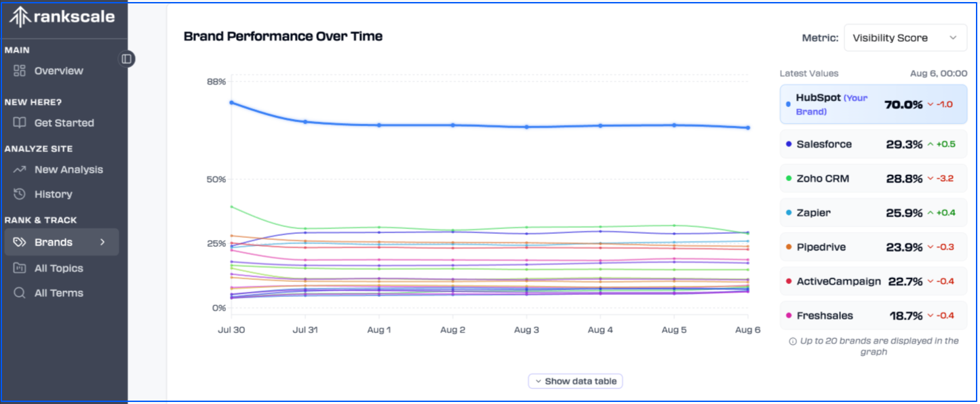The width and height of the screenshot is (980, 404).
Task: Click the Aug 3 axis label
Action: pos(526,329)
